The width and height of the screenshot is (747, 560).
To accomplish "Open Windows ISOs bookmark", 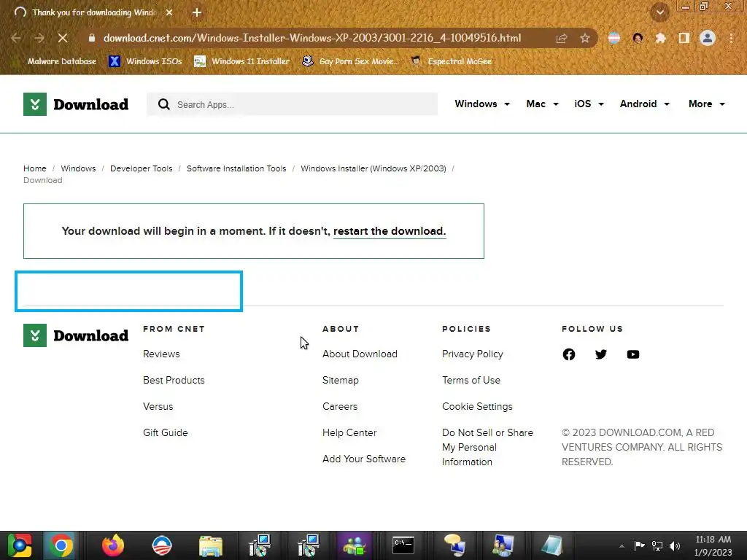I will click(145, 61).
